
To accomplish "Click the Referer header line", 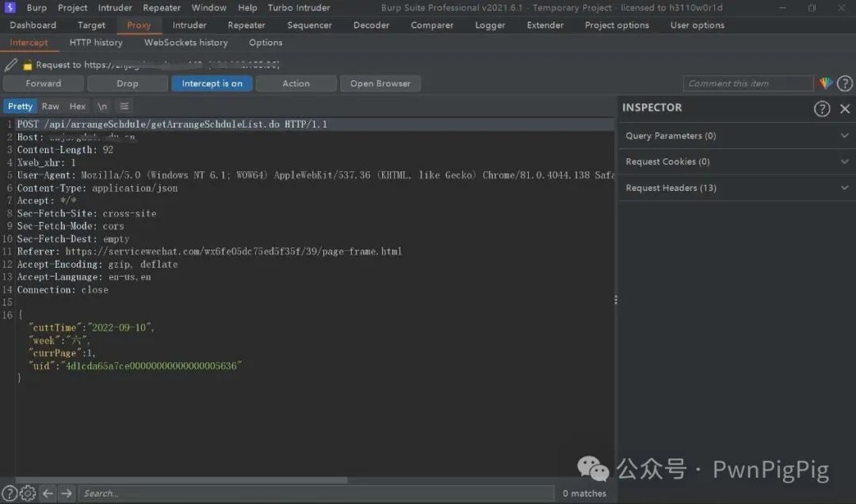I will [x=209, y=252].
